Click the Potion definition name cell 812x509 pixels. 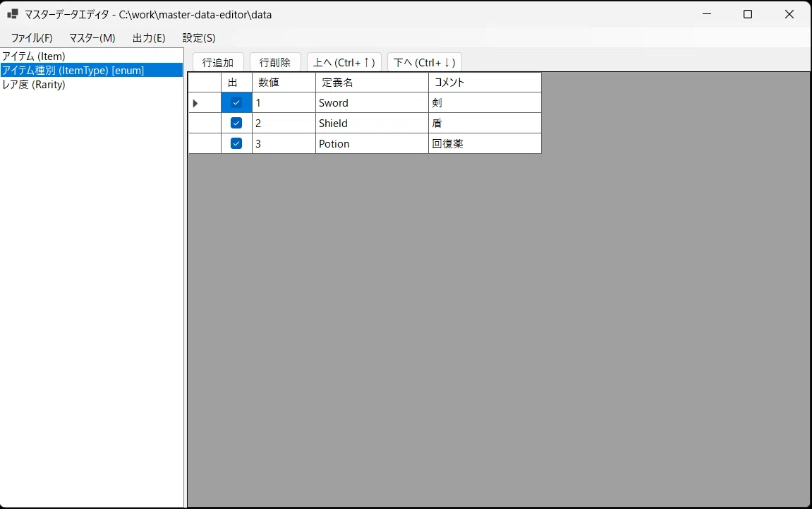pos(372,143)
